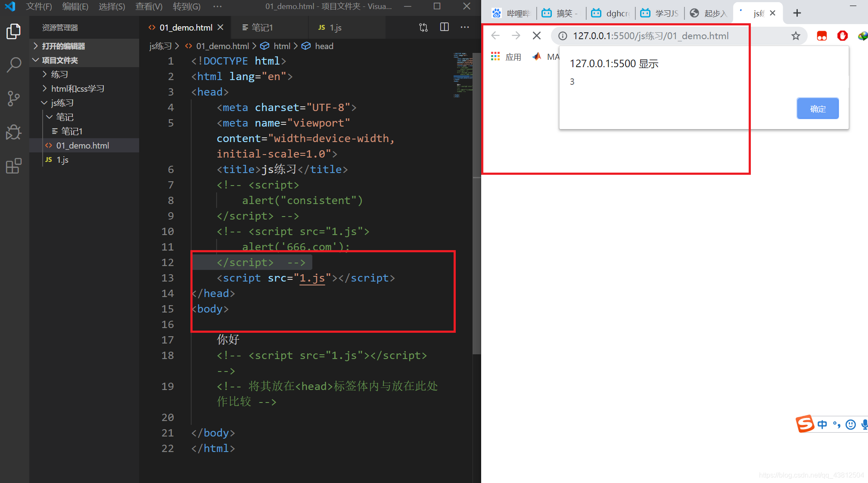
Task: Open the 转到(G) menu
Action: pyautogui.click(x=187, y=6)
